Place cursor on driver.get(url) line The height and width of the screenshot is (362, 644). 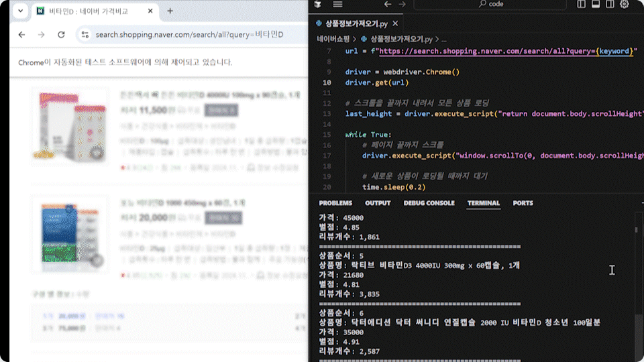tap(377, 82)
